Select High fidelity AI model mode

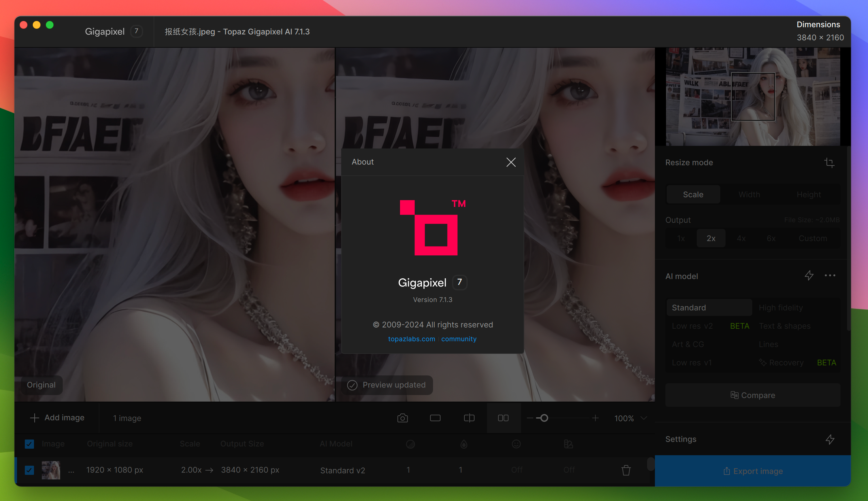(x=781, y=306)
